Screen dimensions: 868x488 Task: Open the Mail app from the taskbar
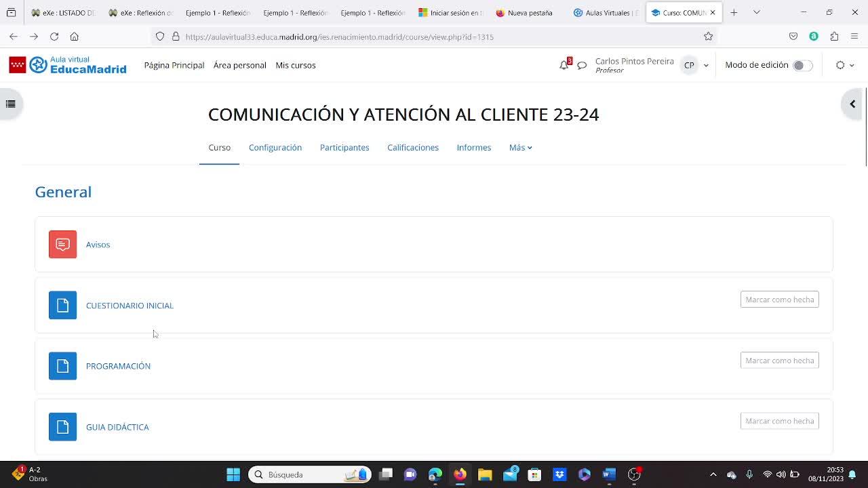tap(510, 474)
